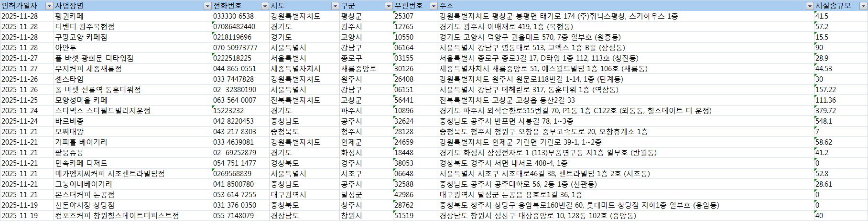Select the postal code cell 42986
The width and height of the screenshot is (868, 221).
pos(415,195)
